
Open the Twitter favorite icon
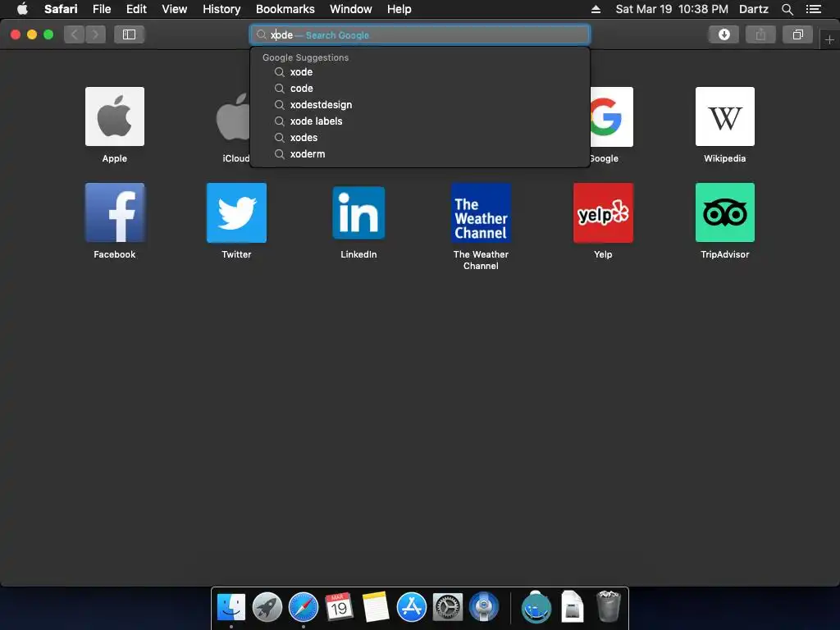236,212
